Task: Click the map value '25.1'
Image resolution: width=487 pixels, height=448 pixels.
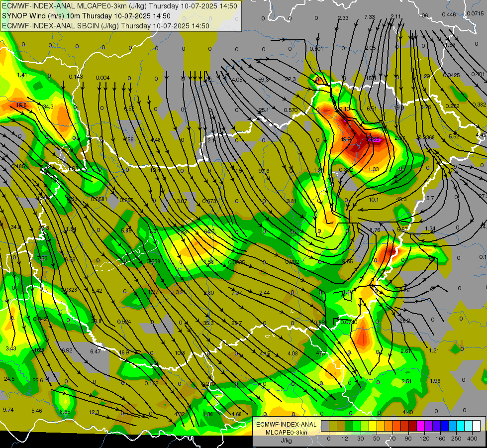Action: [264, 110]
